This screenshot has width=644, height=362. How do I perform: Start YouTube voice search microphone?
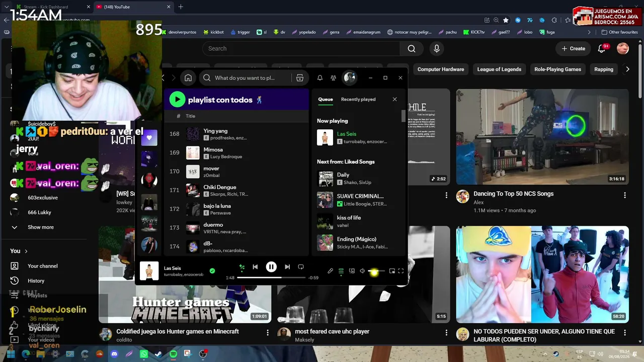[437, 49]
